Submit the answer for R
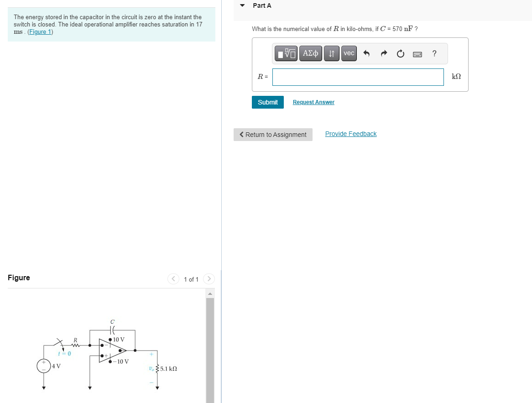This screenshot has width=532, height=403. click(267, 102)
